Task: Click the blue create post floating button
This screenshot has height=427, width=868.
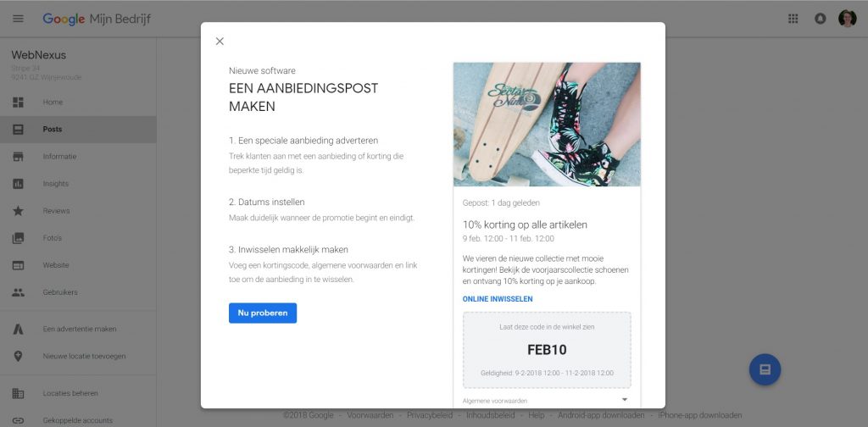Action: (x=765, y=369)
